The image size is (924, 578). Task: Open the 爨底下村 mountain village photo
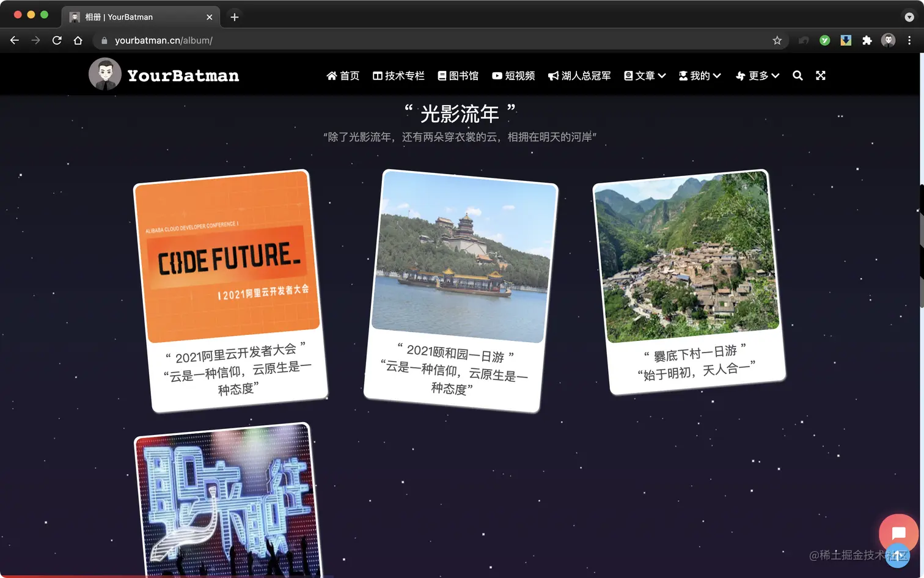click(x=687, y=257)
